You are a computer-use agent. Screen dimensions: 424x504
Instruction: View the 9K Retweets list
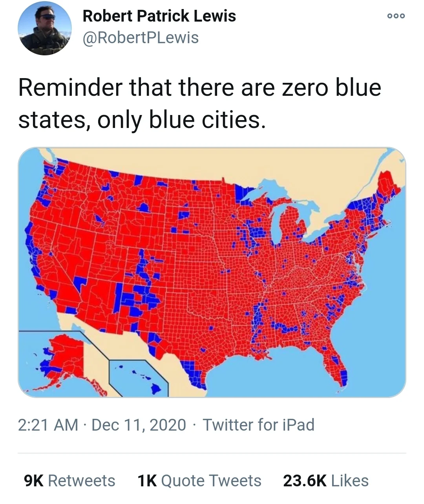pyautogui.click(x=69, y=480)
